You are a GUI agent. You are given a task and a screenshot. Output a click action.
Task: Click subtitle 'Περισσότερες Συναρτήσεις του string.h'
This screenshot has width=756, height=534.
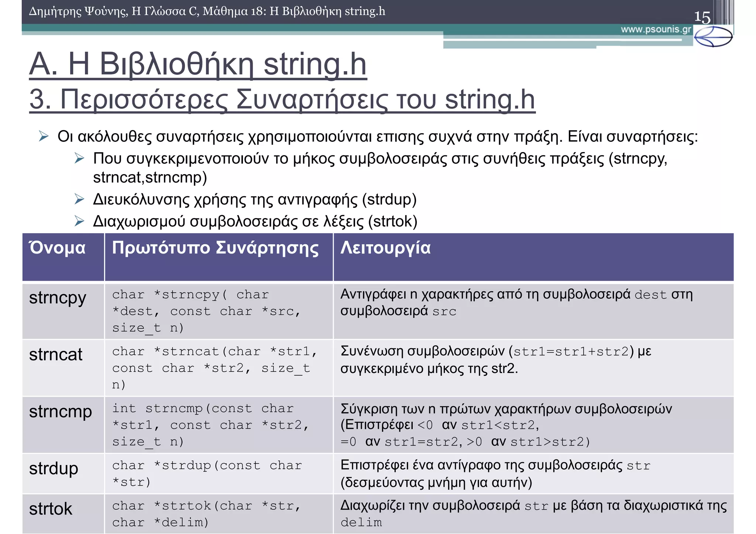(298, 99)
